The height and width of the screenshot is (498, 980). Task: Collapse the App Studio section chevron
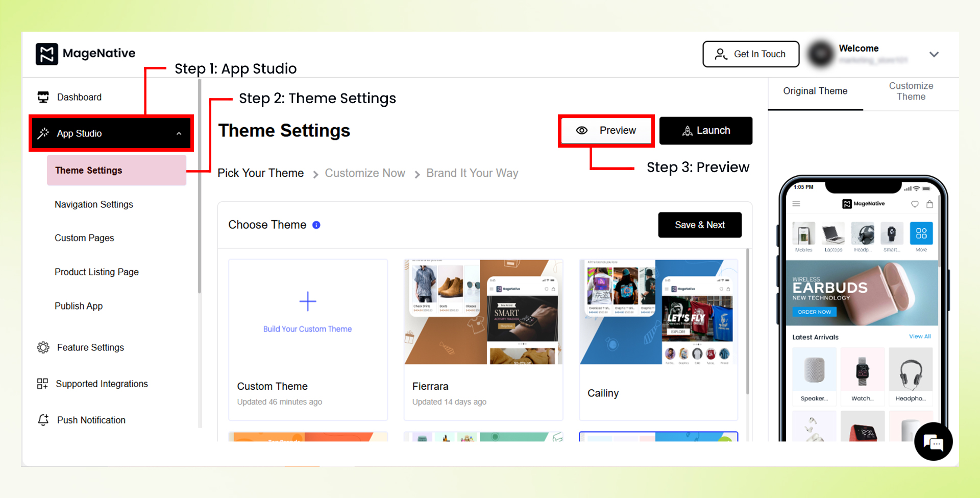(x=179, y=133)
